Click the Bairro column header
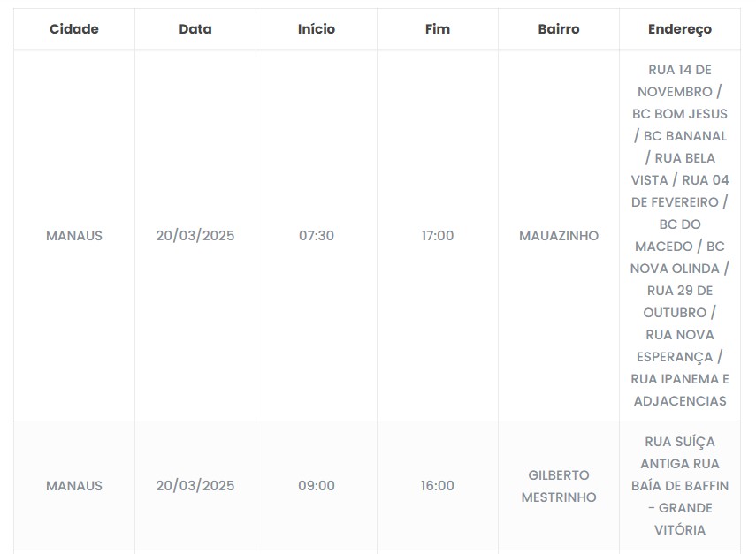Viewport: 756px width, 554px height. point(559,29)
